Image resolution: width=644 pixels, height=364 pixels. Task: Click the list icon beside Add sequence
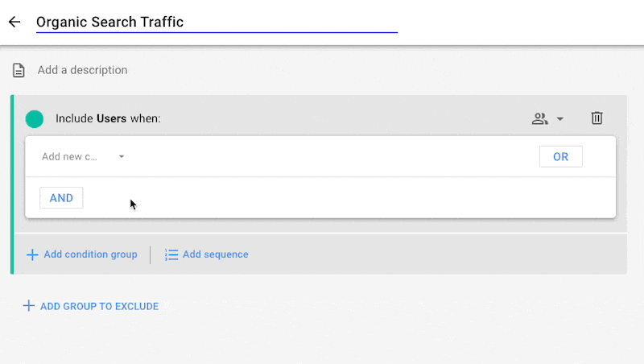[171, 254]
